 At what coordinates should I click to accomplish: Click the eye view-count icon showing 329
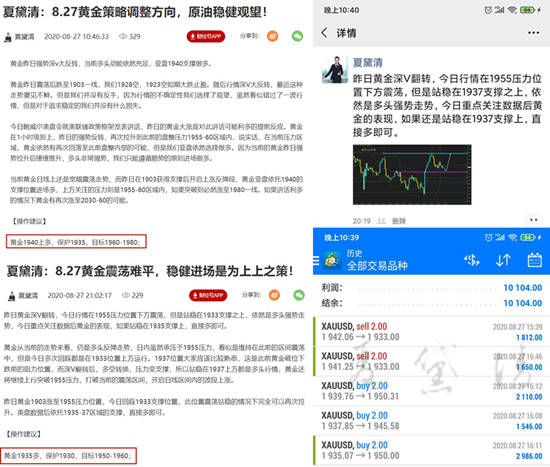tap(123, 36)
